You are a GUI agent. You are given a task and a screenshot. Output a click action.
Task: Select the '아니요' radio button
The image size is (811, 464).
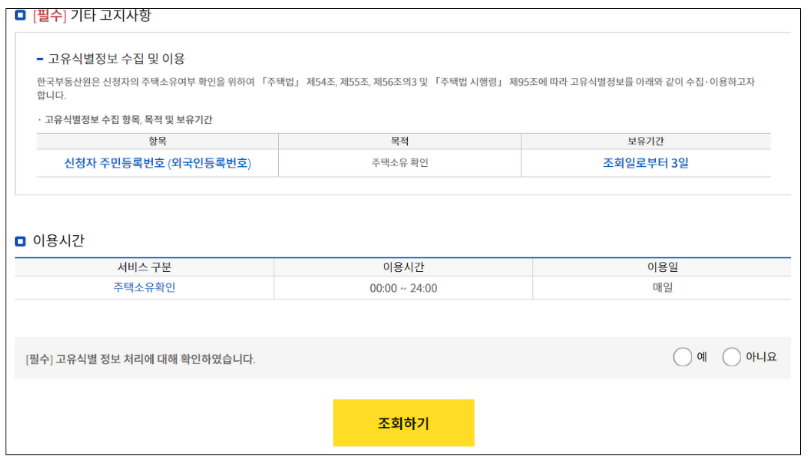coord(731,357)
